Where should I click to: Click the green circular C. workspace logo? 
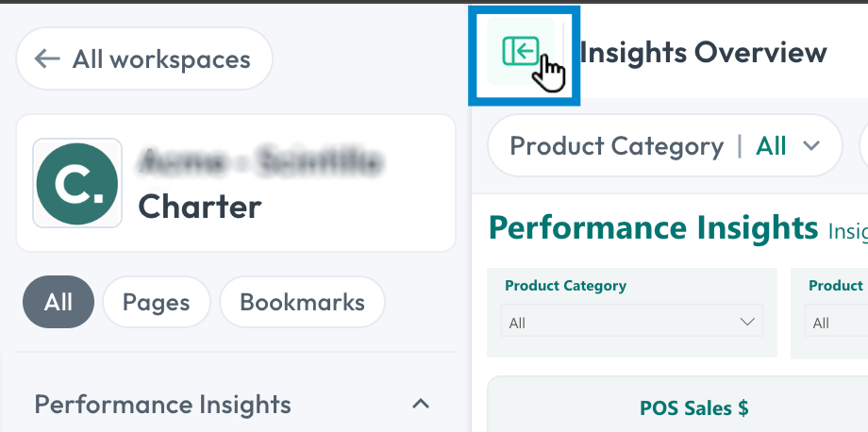coord(77,184)
